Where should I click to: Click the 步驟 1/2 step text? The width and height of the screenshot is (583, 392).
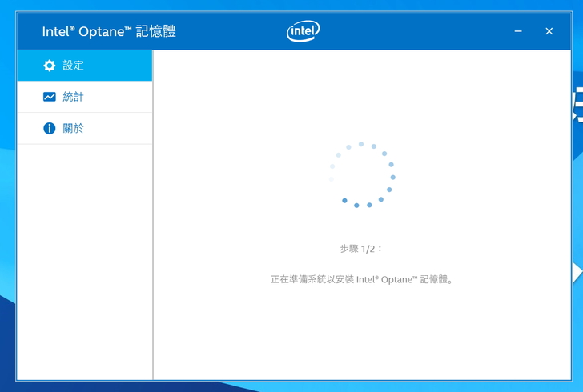pyautogui.click(x=360, y=249)
